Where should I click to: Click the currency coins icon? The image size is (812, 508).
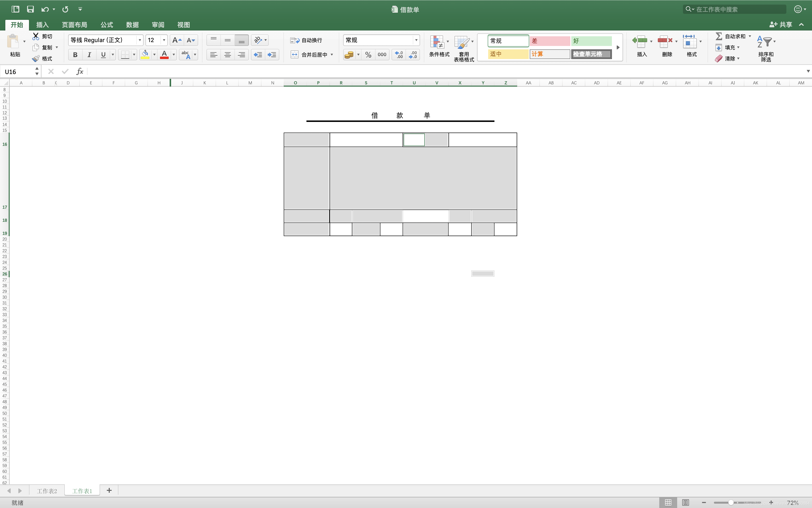349,54
